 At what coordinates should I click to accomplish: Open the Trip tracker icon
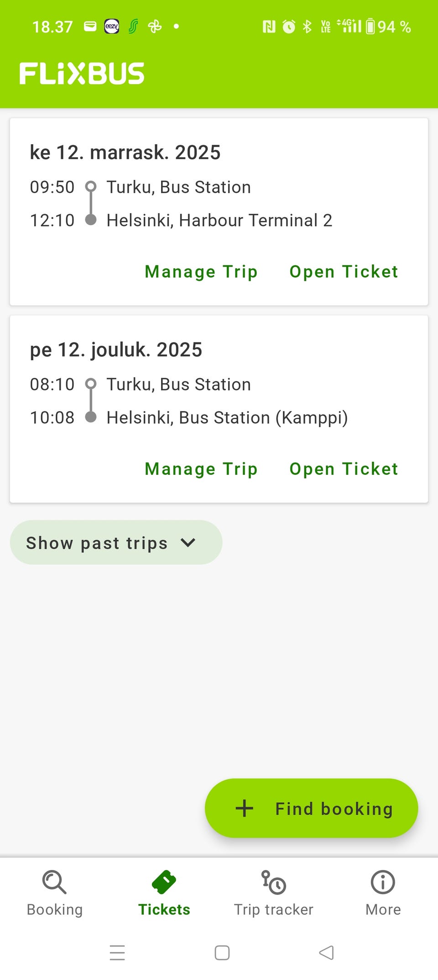(x=273, y=882)
